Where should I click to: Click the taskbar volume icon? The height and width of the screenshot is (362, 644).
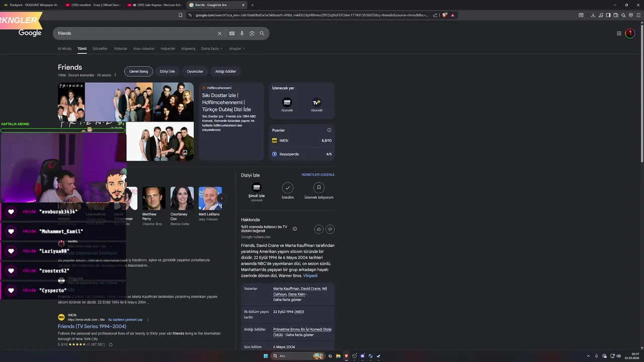pos(618,356)
